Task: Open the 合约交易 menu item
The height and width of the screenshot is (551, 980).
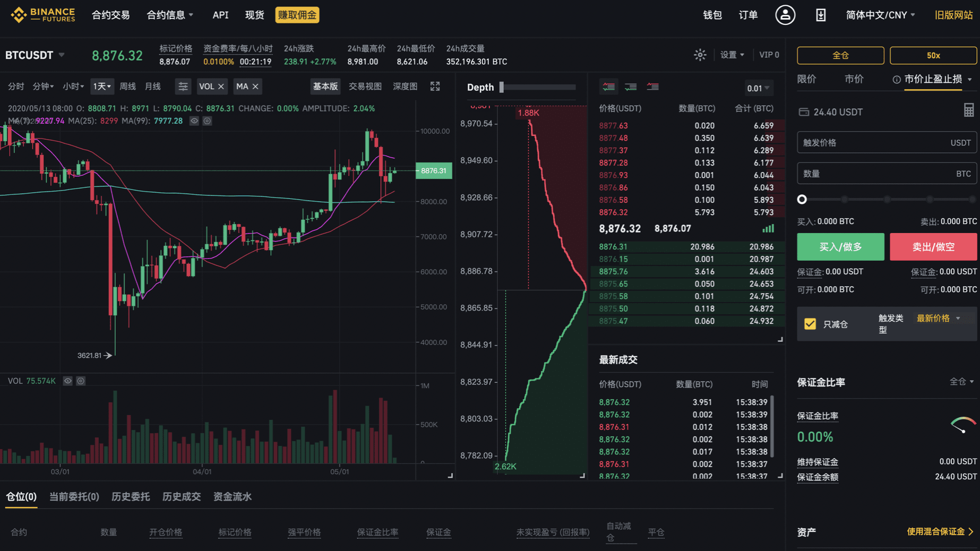Action: tap(110, 15)
